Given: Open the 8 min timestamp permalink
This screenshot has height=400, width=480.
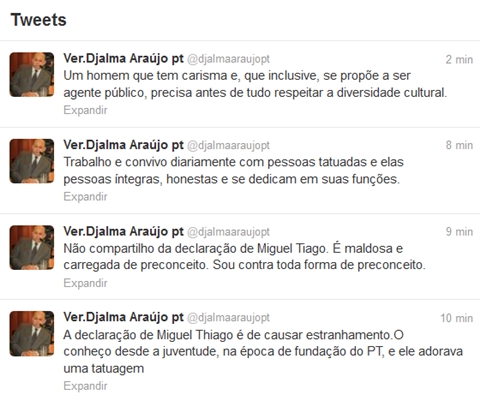Looking at the screenshot, I should [459, 145].
